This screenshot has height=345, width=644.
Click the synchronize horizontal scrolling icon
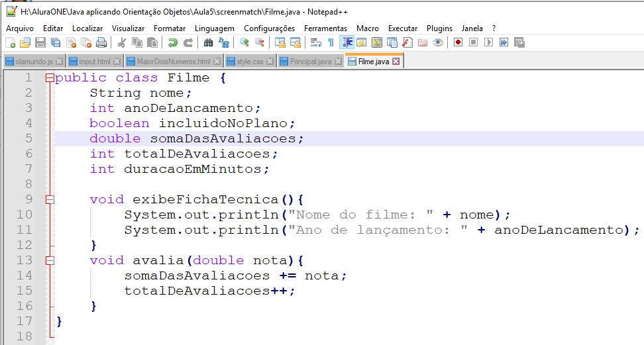[295, 42]
